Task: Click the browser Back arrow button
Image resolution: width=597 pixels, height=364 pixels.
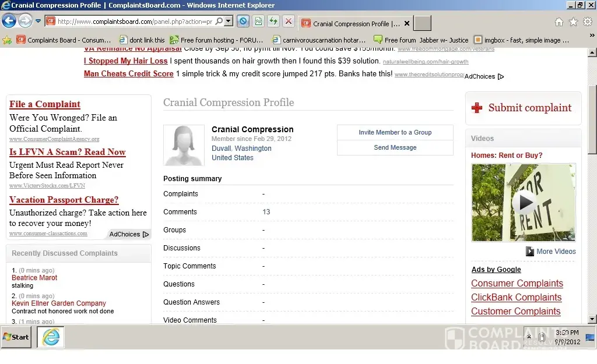Action: (x=9, y=20)
